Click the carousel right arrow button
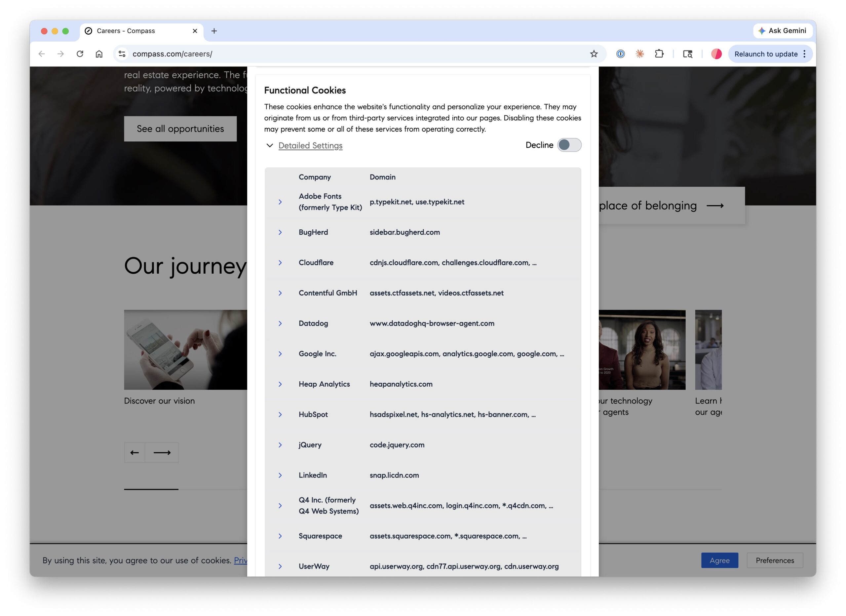Image resolution: width=846 pixels, height=616 pixels. (x=162, y=452)
